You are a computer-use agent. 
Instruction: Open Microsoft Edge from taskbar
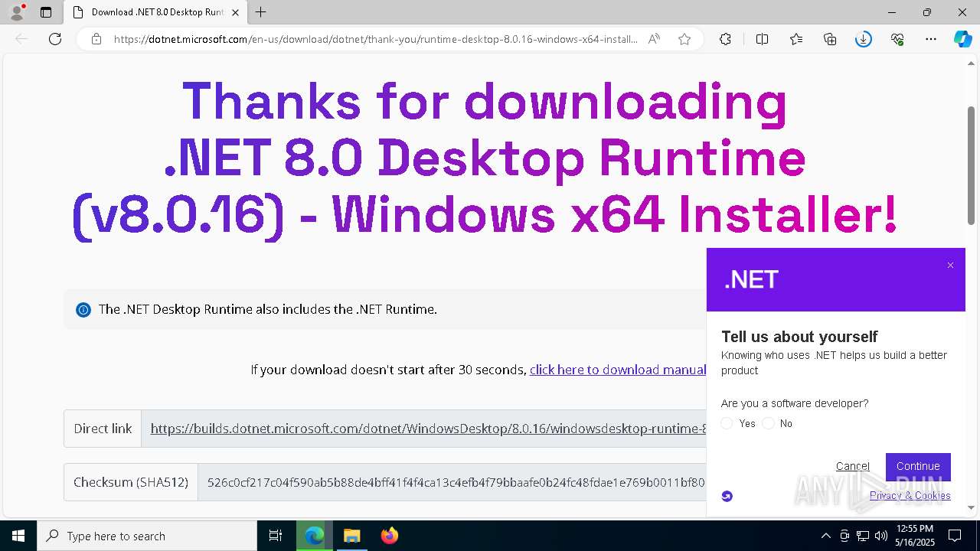pos(315,536)
